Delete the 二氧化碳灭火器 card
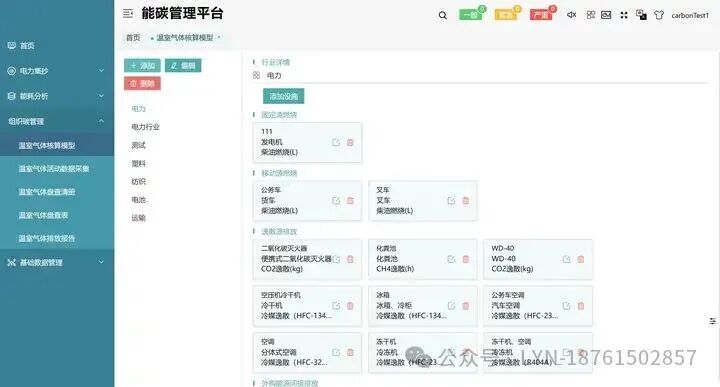The image size is (720, 387). 350,259
